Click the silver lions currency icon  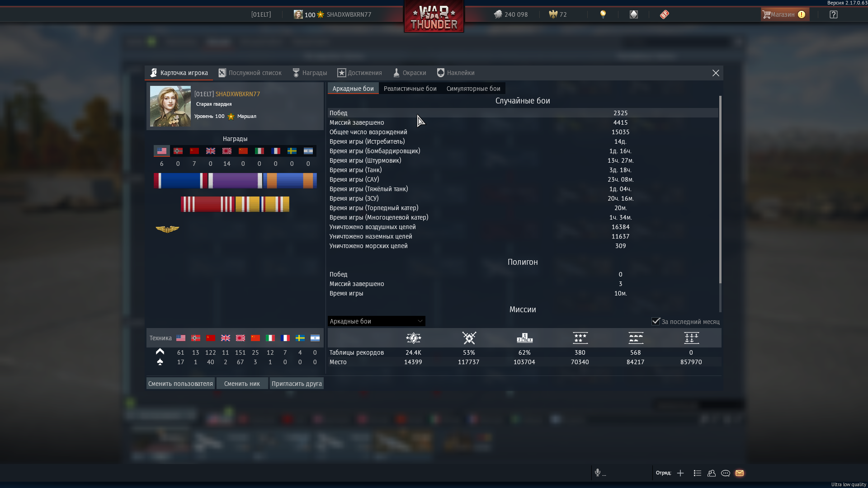click(498, 14)
